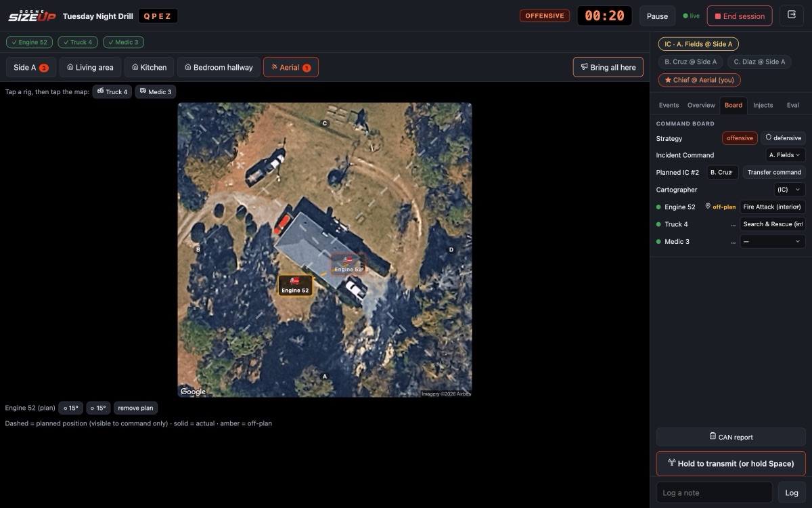Toggle the Engine 52 checked chip
The width and height of the screenshot is (812, 508).
pyautogui.click(x=30, y=42)
